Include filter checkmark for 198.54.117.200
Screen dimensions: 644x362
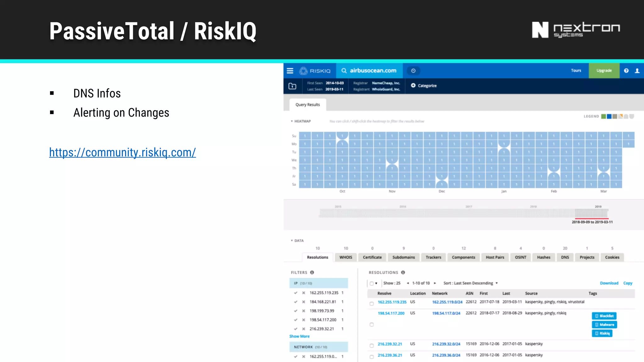tap(296, 320)
